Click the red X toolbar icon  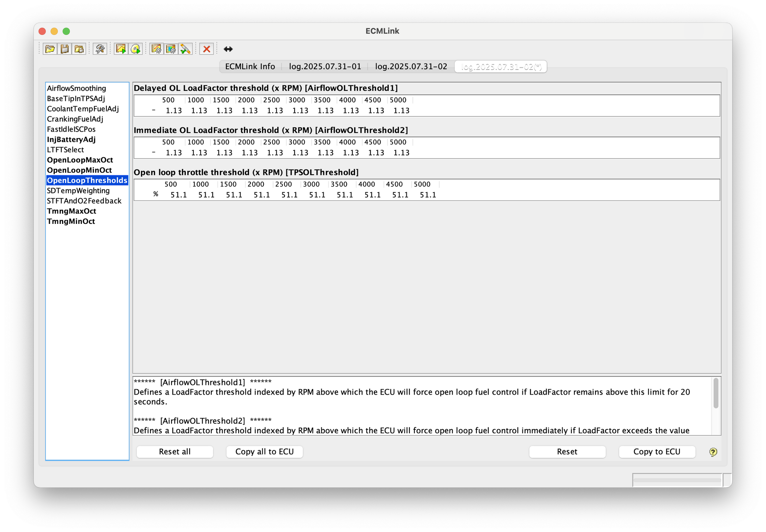pyautogui.click(x=206, y=49)
